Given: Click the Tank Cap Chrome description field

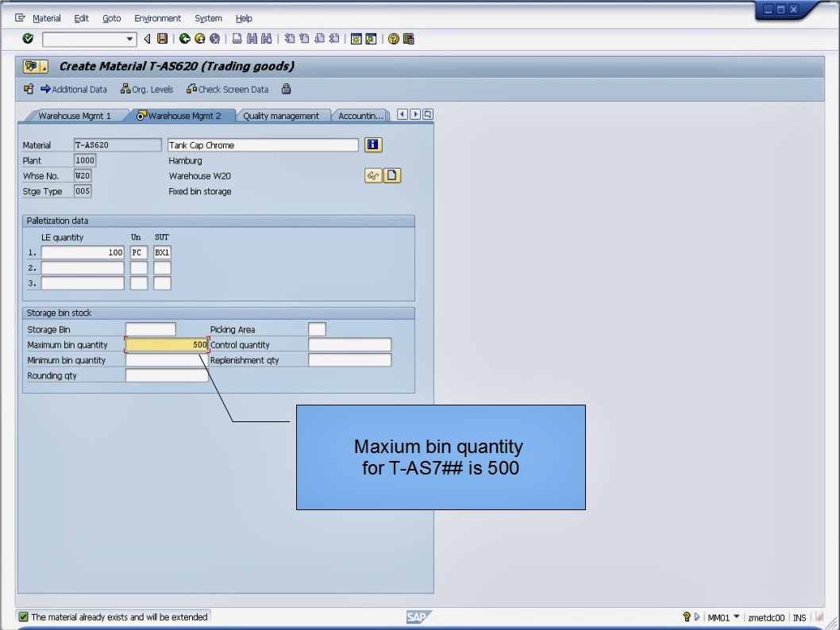Looking at the screenshot, I should click(x=263, y=145).
